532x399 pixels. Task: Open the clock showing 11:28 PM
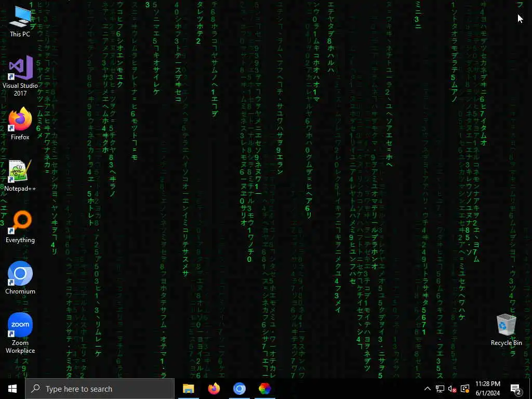pos(487,389)
